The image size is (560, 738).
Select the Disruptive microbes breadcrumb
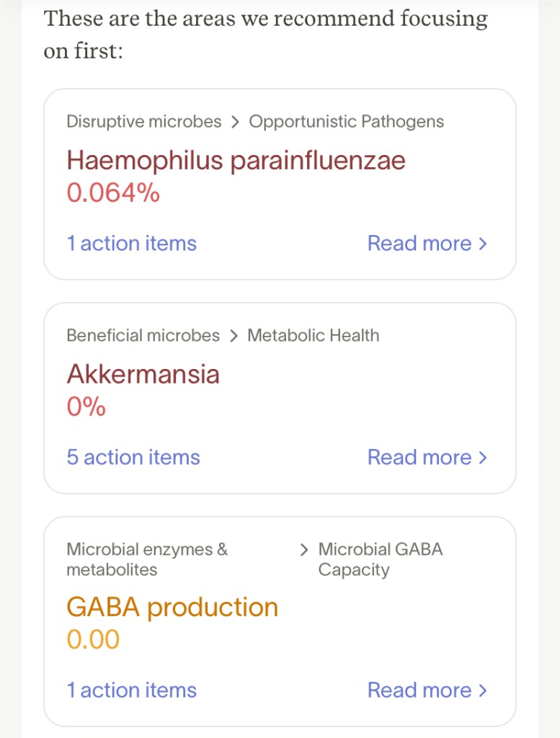click(143, 122)
